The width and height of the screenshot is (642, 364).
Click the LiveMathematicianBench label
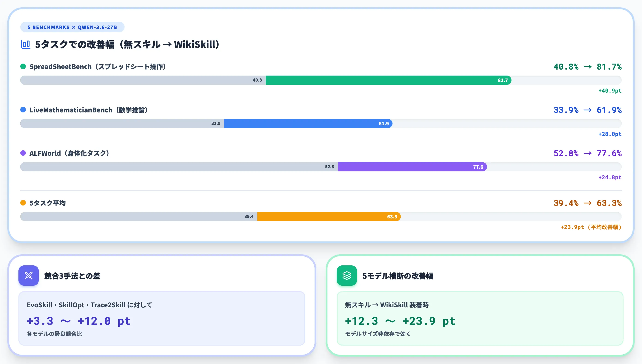coord(89,110)
